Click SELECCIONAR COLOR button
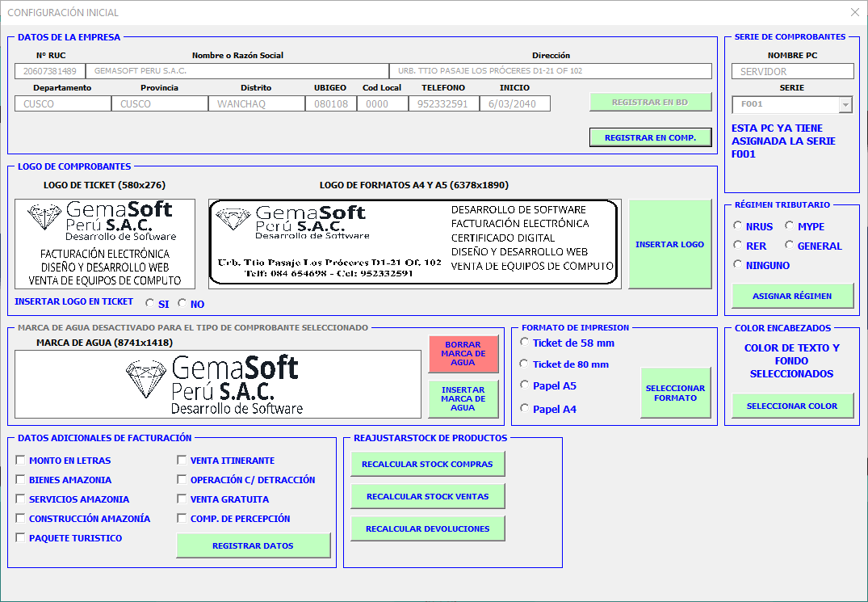Screen dimensions: 868x602 point(791,406)
